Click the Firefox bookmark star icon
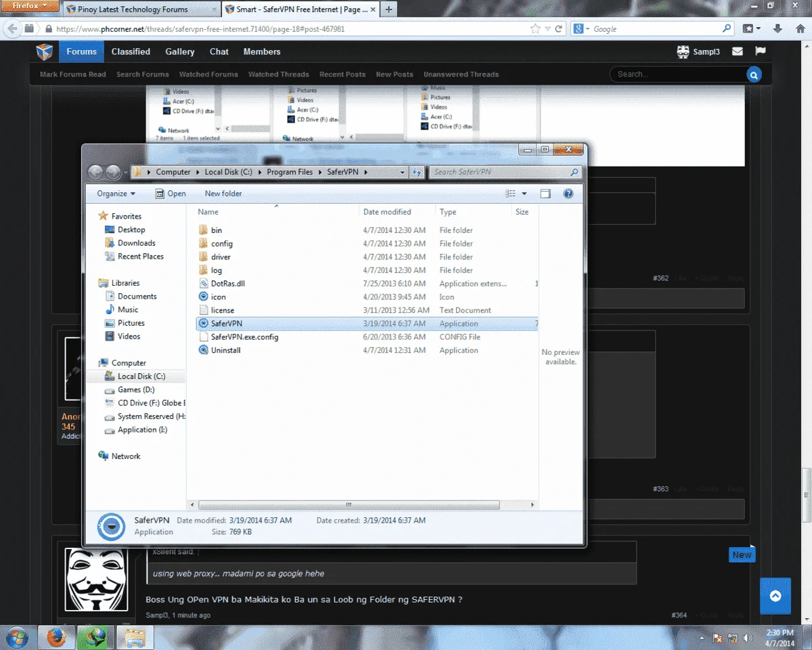The image size is (812, 650). 536,29
